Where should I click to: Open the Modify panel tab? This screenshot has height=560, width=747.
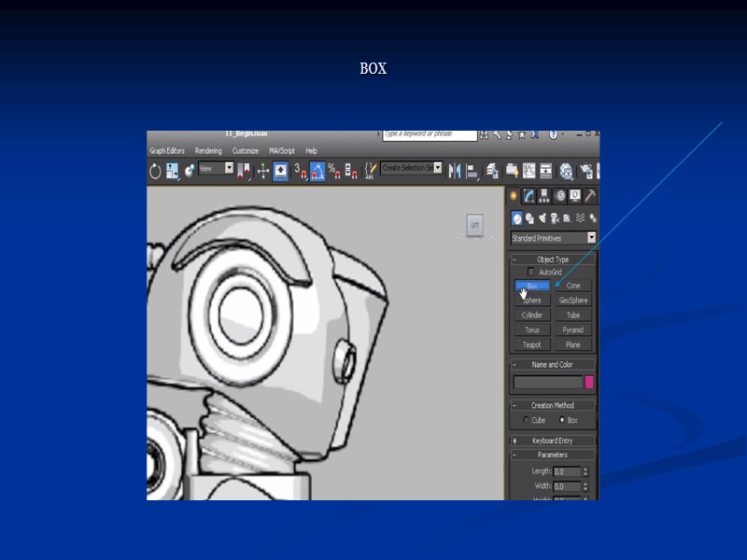coord(529,196)
